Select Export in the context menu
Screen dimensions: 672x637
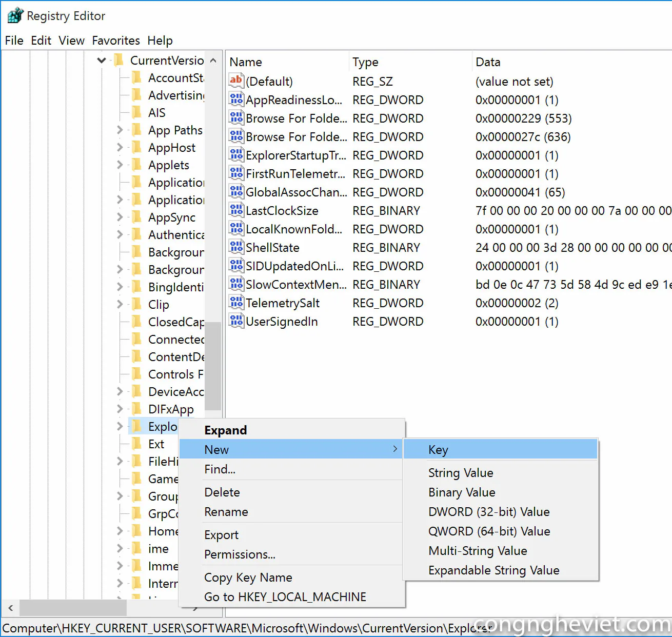(x=291, y=535)
